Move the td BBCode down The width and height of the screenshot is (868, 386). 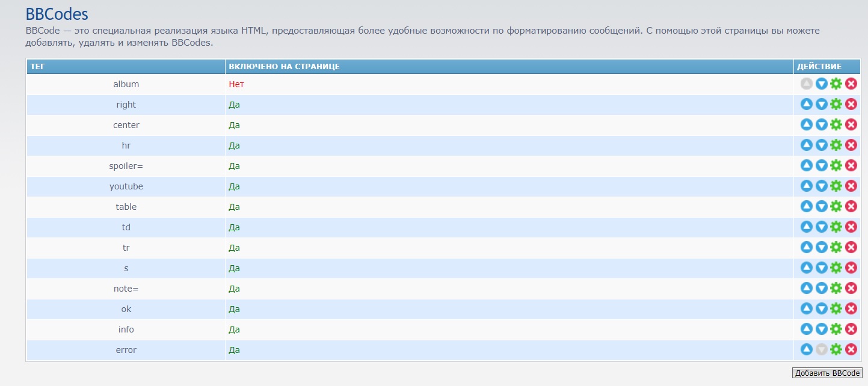pyautogui.click(x=821, y=227)
